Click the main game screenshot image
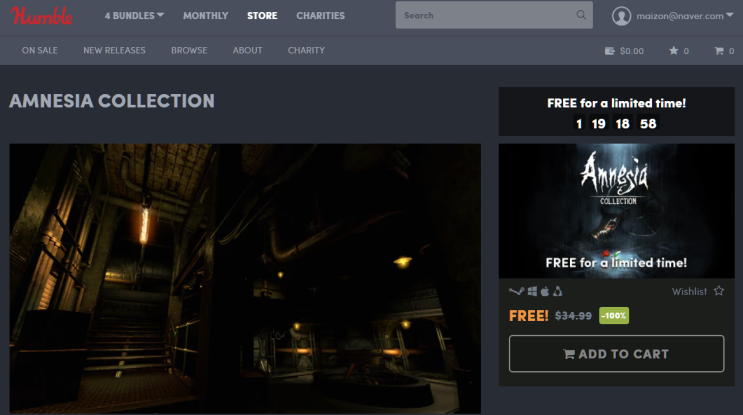743x415 pixels. [245, 279]
